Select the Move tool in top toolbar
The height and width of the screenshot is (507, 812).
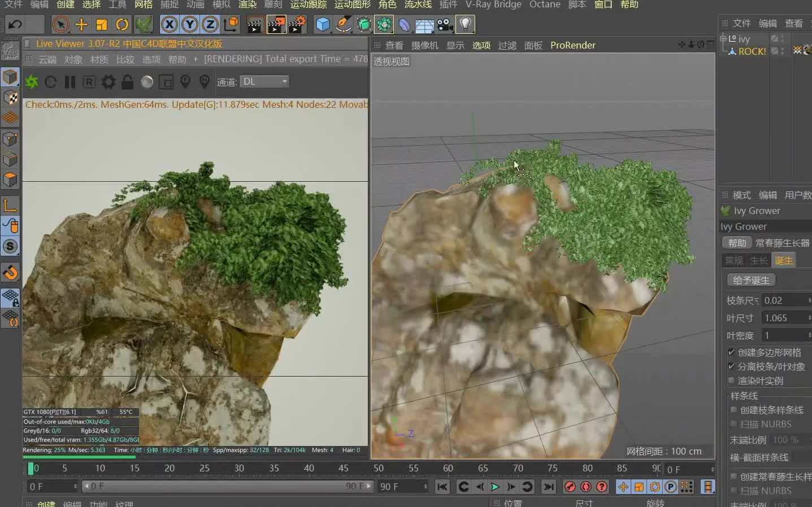click(81, 24)
